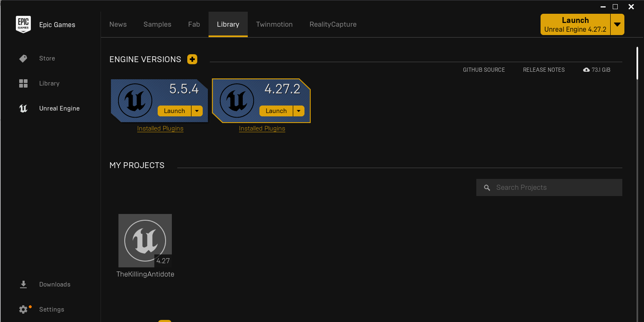Click the Epic Games title text
Screen dimensions: 644x322
click(x=57, y=25)
